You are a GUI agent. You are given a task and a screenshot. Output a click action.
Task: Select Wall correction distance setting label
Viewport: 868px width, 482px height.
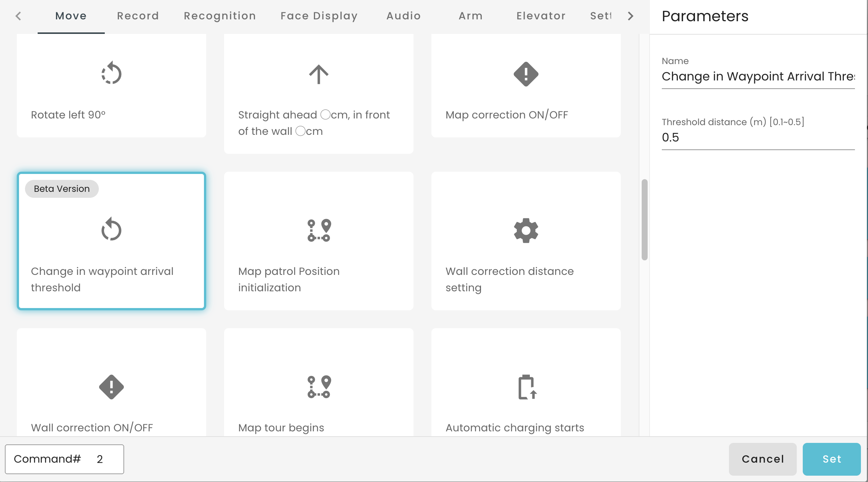(510, 279)
